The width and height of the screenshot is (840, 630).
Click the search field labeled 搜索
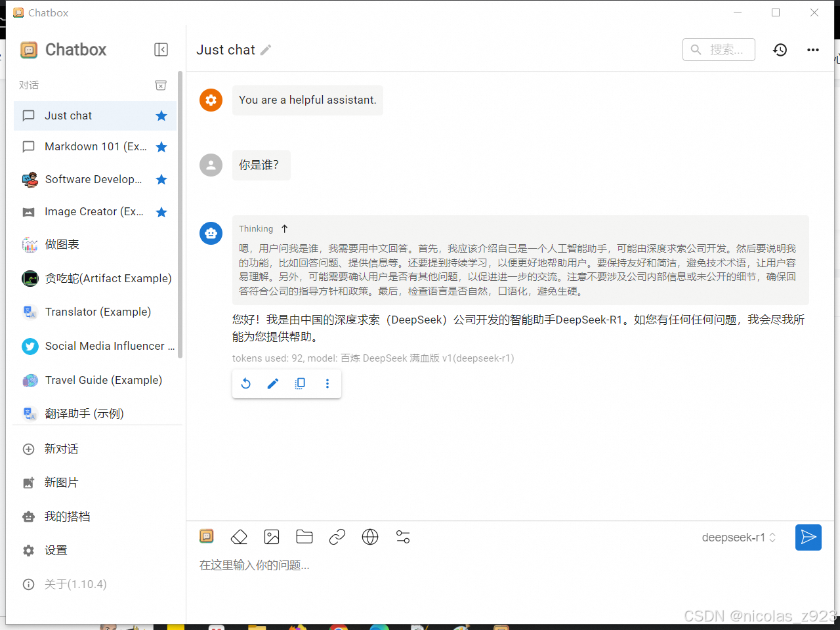coord(719,49)
